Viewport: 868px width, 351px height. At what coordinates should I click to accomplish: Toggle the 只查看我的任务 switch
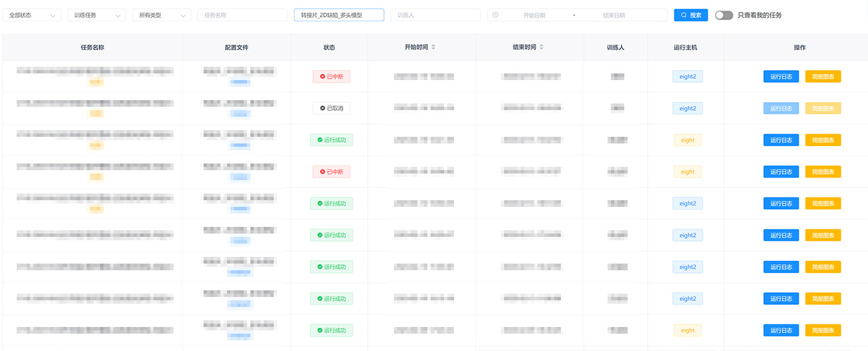coord(724,15)
